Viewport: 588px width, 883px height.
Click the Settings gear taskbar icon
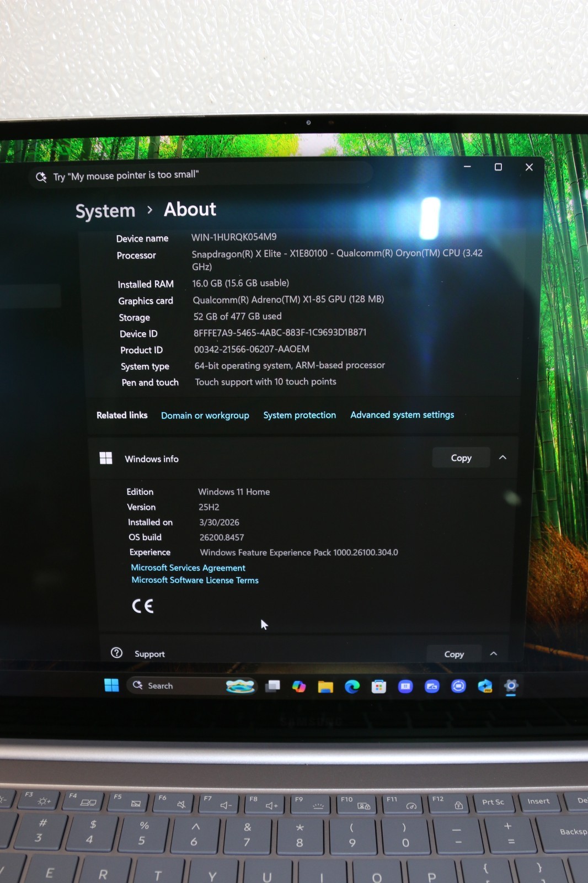click(511, 685)
